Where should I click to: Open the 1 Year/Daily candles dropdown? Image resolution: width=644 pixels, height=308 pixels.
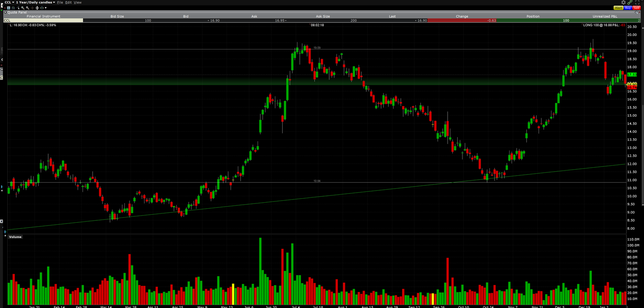click(x=35, y=2)
